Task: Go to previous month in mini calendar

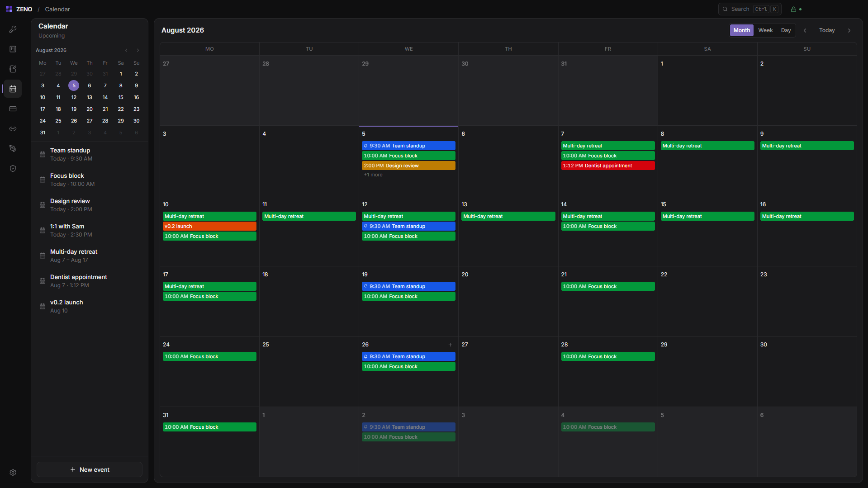Action: [x=126, y=50]
